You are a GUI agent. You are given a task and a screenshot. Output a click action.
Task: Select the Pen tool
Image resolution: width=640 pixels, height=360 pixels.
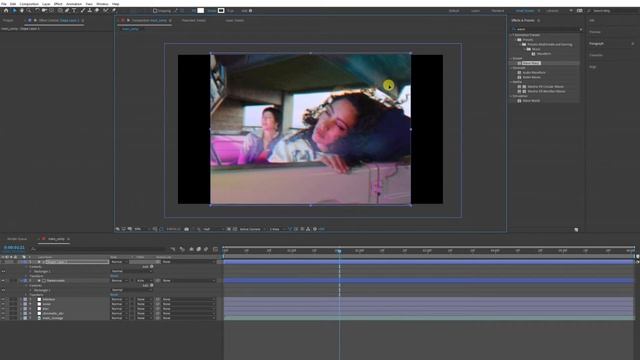pyautogui.click(x=67, y=11)
